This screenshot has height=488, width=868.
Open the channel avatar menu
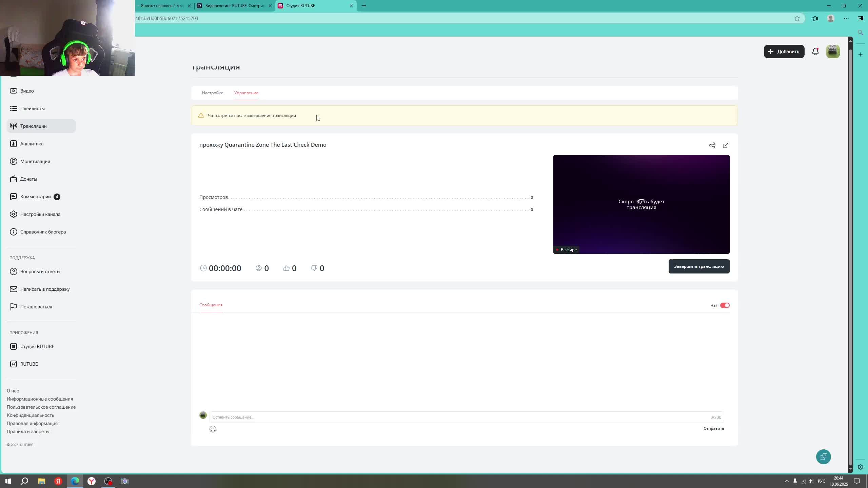tap(833, 52)
